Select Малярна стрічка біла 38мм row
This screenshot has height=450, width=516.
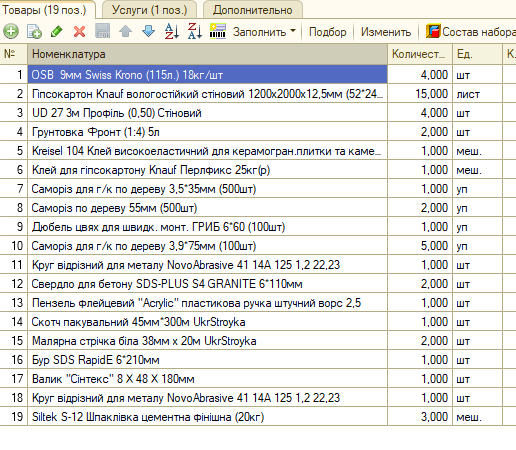(x=207, y=341)
